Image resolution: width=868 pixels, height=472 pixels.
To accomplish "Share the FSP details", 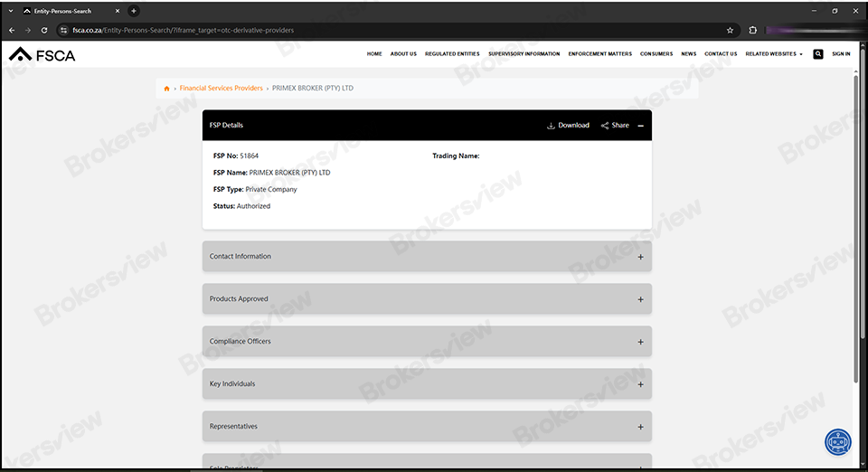I will [615, 125].
